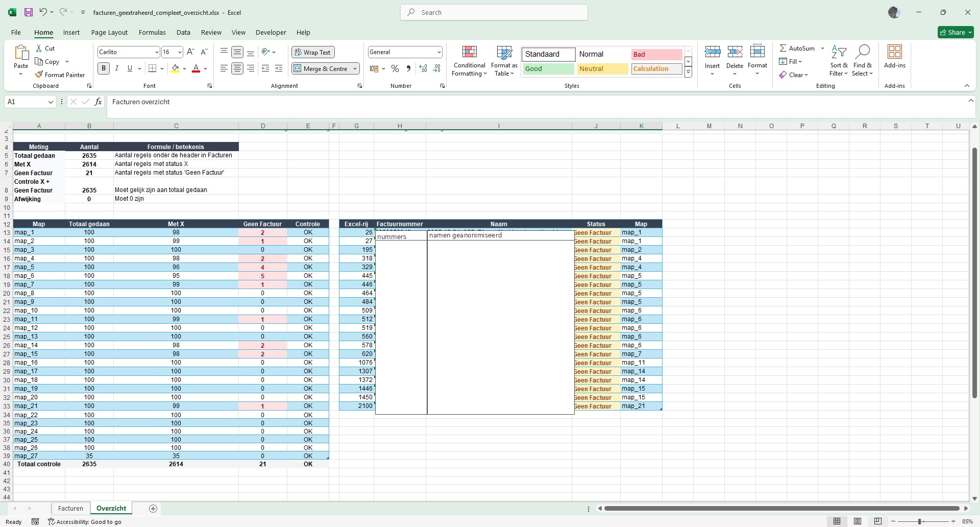Decrease font size with smaller A icon
Screen dimensions: 980x527
point(204,52)
